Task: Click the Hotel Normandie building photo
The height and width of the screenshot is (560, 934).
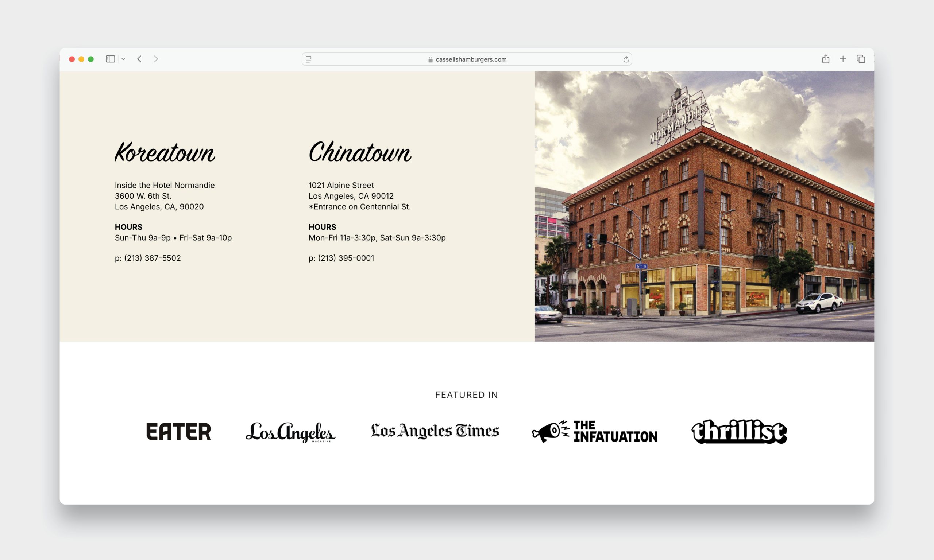Action: coord(704,206)
